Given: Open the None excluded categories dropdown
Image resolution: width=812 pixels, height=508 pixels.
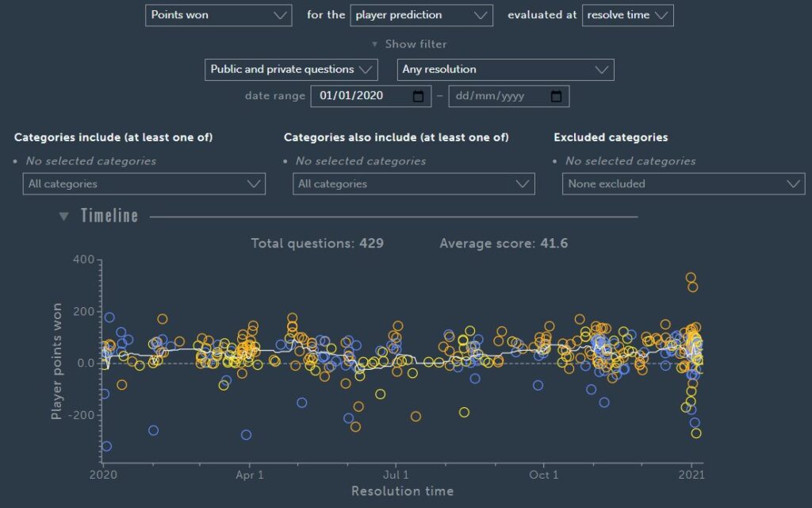Looking at the screenshot, I should (x=684, y=184).
